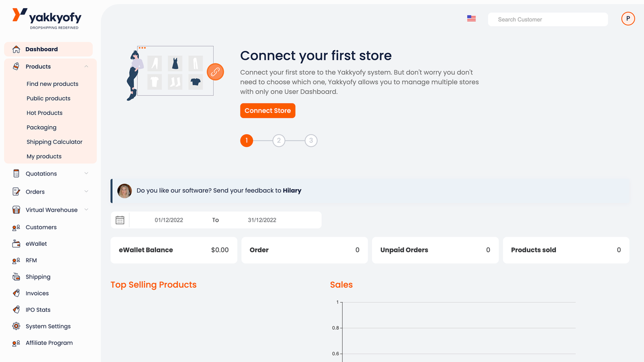The width and height of the screenshot is (644, 362).
Task: Open Affiliate Program label
Action: pos(49,343)
